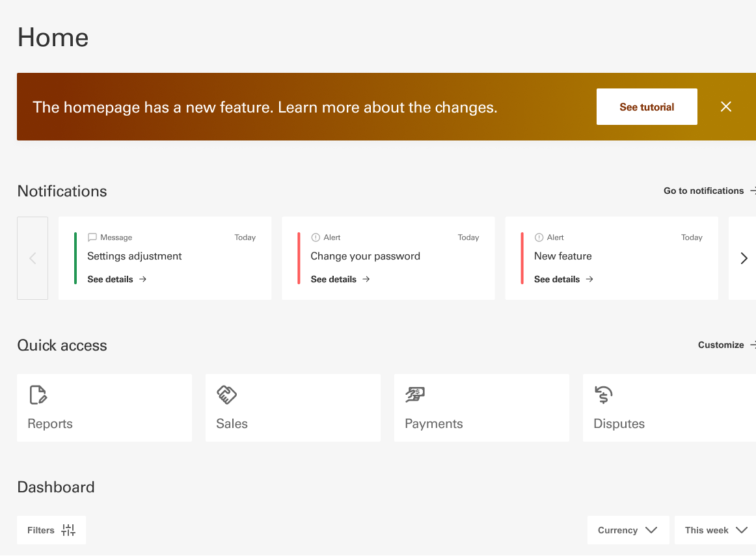The height and width of the screenshot is (560, 756).
Task: Dismiss the new feature banner with X
Action: (726, 107)
